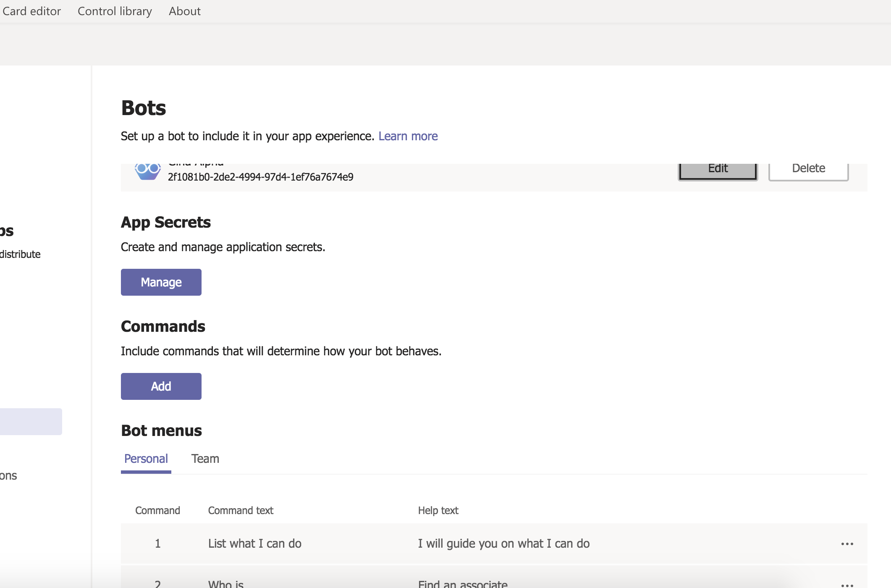The width and height of the screenshot is (891, 588).
Task: Delete the Gina Alpha bot
Action: pos(808,168)
